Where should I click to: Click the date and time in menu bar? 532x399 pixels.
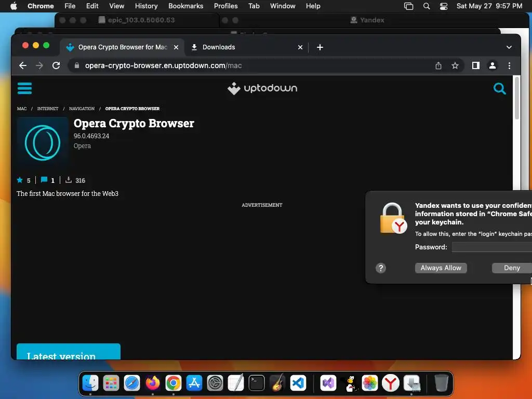[489, 6]
